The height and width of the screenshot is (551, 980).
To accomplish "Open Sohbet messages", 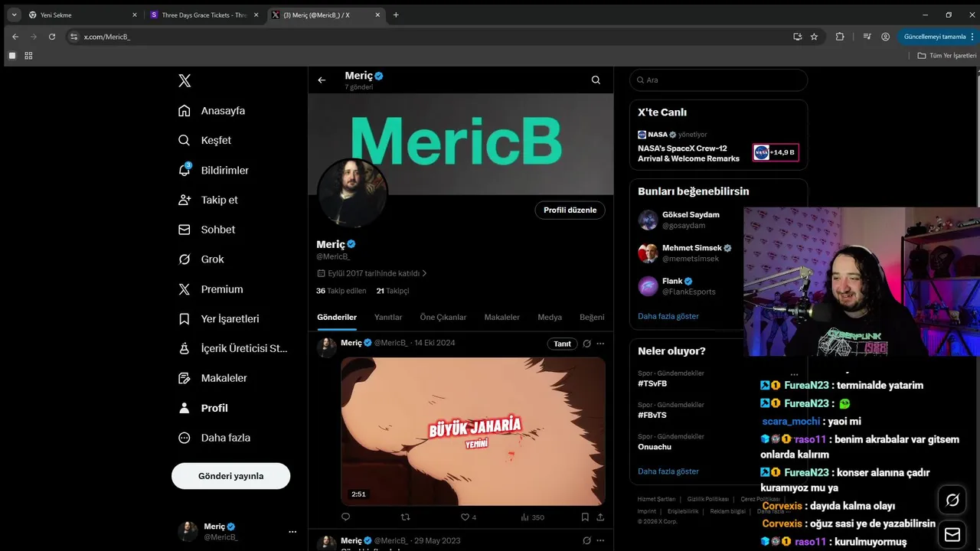I will point(207,230).
